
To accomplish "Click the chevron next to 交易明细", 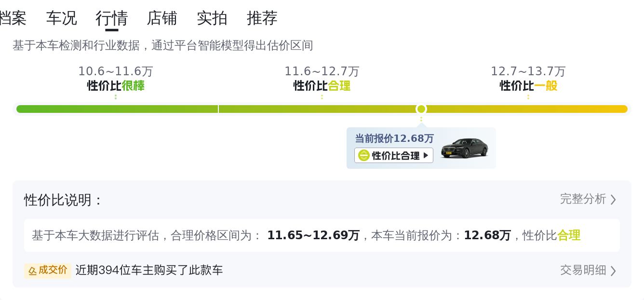I will (613, 271).
